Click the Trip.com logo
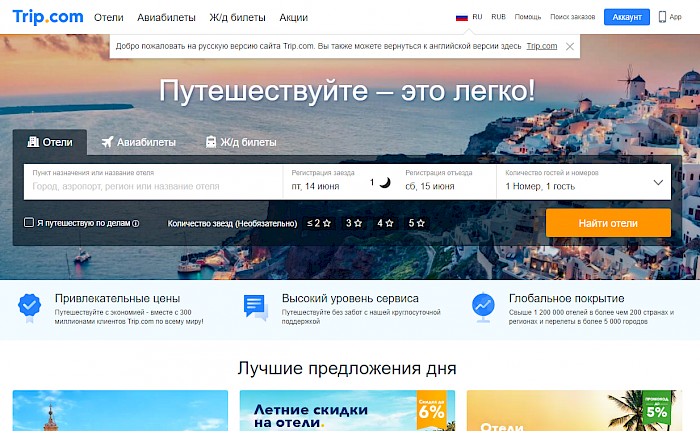Image resolution: width=700 pixels, height=431 pixels. [x=48, y=17]
